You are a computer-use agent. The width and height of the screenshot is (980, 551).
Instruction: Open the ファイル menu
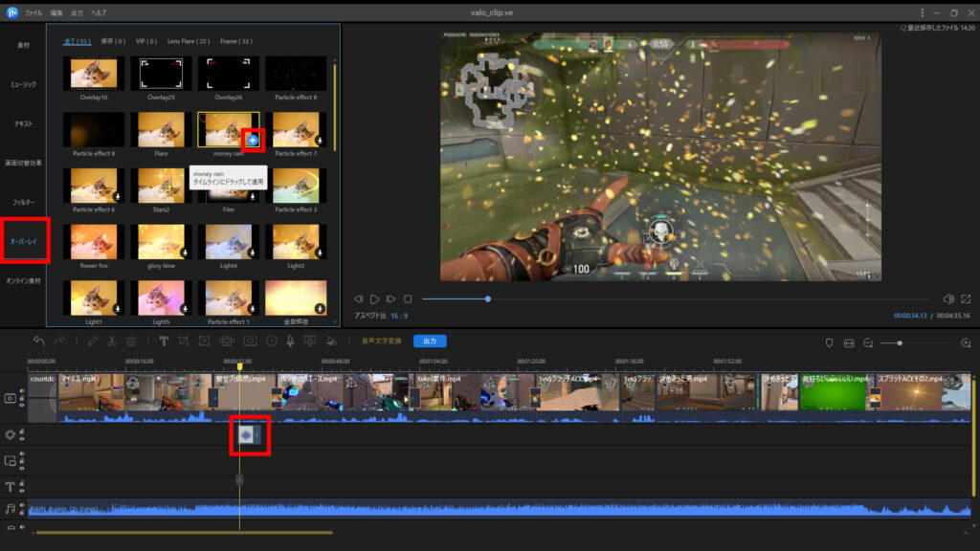point(33,12)
